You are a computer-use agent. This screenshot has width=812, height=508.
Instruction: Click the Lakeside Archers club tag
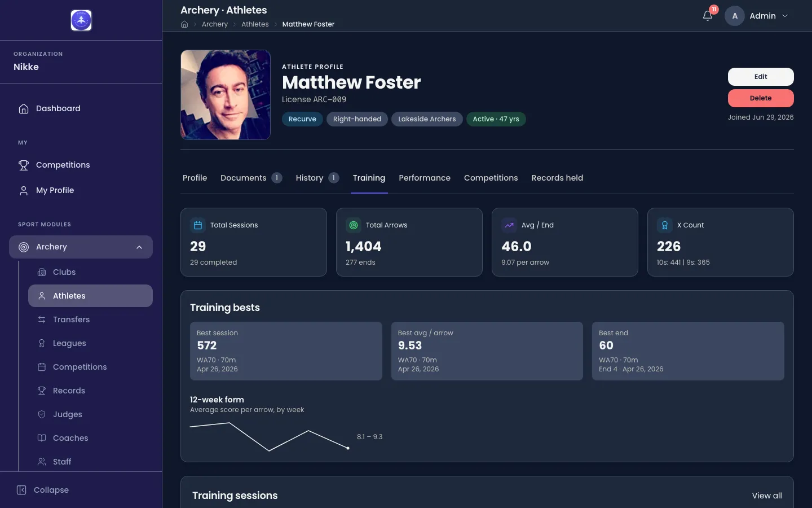click(x=427, y=119)
